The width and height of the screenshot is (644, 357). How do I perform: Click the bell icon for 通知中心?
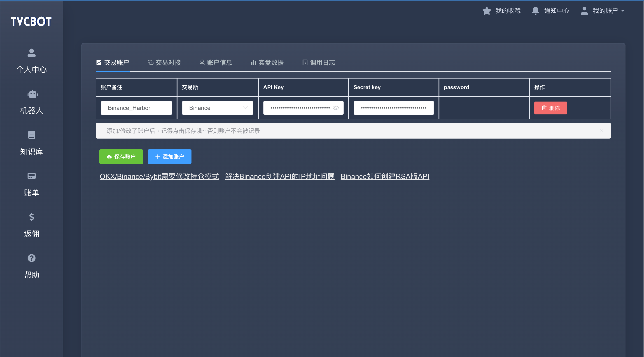[535, 11]
